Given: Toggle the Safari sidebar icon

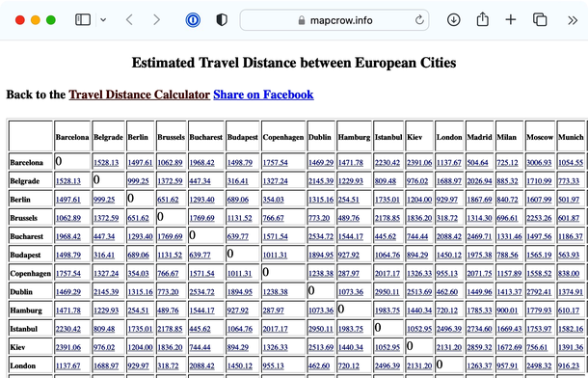Looking at the screenshot, I should (83, 19).
